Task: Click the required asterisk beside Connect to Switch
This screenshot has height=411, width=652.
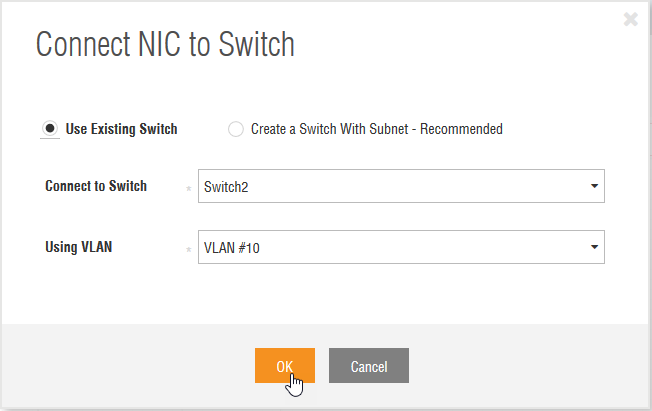Action: click(x=188, y=188)
